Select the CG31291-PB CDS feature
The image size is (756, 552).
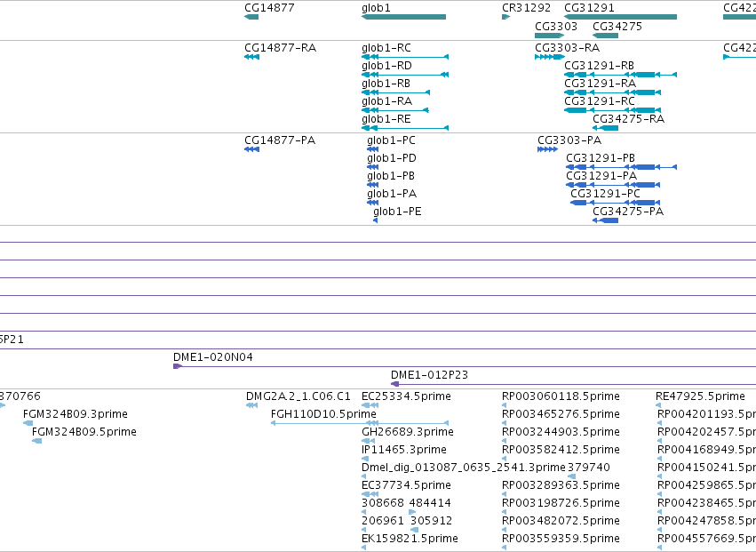(622, 167)
